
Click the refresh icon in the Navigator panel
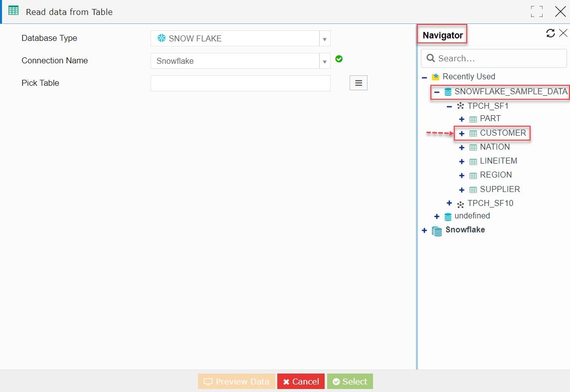tap(551, 33)
